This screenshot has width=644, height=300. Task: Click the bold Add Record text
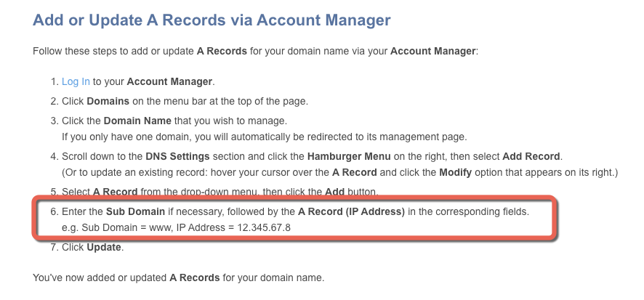[531, 156]
